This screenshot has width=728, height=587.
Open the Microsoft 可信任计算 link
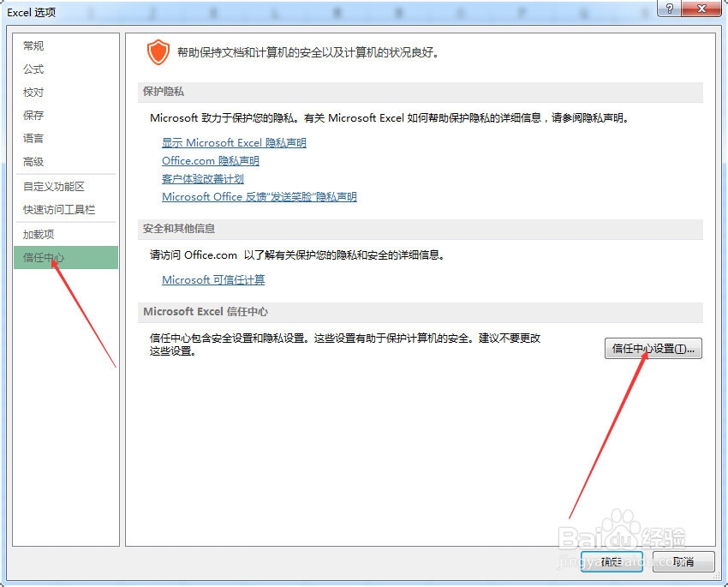click(x=212, y=279)
